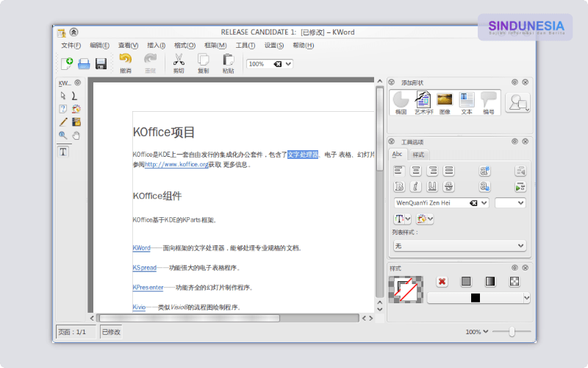Save the document with the floppy icon
Screen dimensions: 588x368
[x=101, y=64]
